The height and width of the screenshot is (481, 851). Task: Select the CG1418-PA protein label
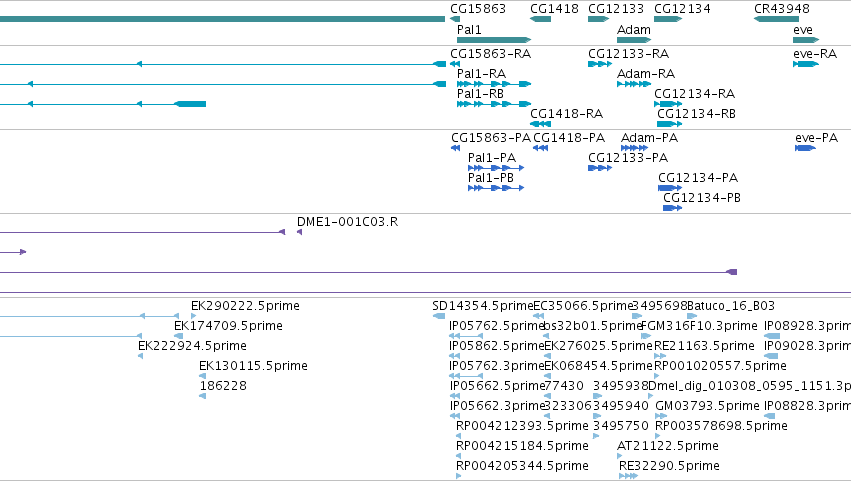click(x=569, y=137)
